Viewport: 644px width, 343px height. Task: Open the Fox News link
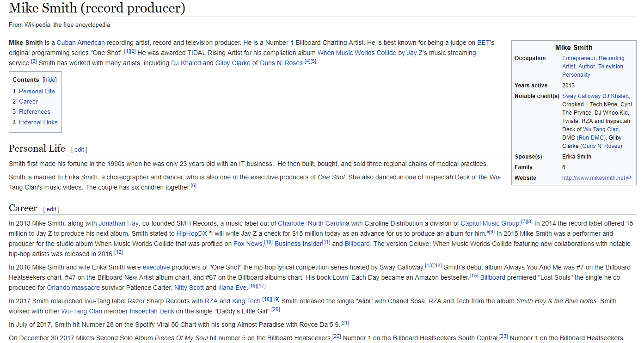pos(248,244)
